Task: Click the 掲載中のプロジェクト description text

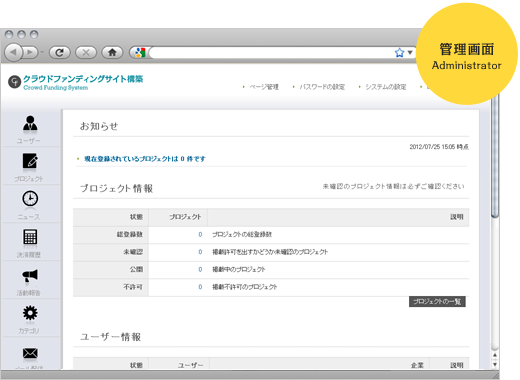Action: (239, 269)
